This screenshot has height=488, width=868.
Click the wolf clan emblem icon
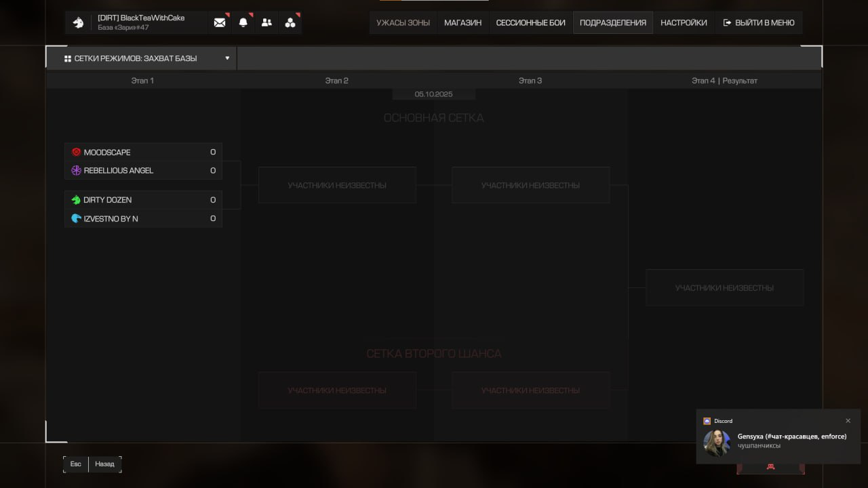[79, 22]
